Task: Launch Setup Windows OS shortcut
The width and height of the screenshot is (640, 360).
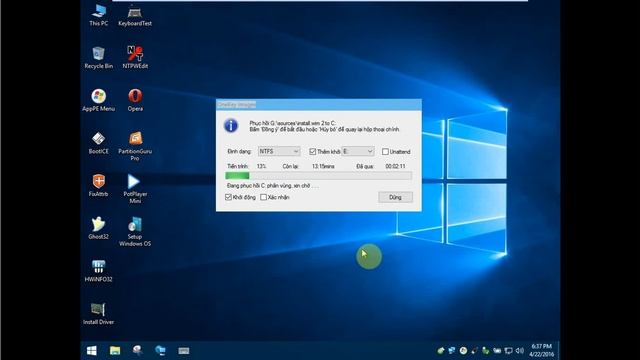Action: 135,232
